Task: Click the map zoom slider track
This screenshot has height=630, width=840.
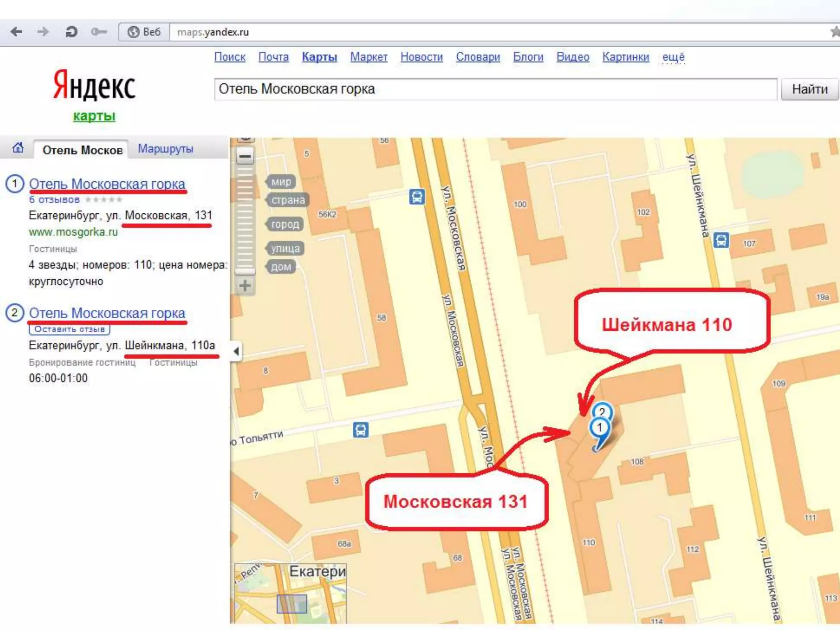Action: point(245,217)
